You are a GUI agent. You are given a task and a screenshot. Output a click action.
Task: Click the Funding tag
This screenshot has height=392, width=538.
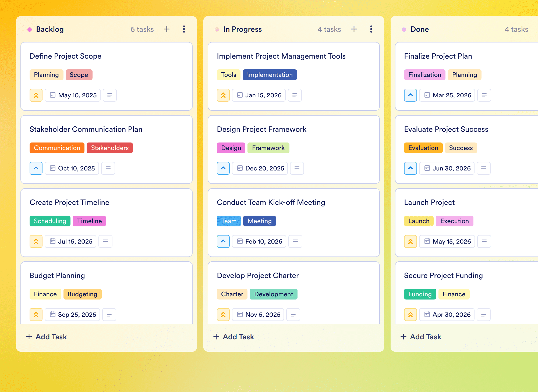click(420, 294)
